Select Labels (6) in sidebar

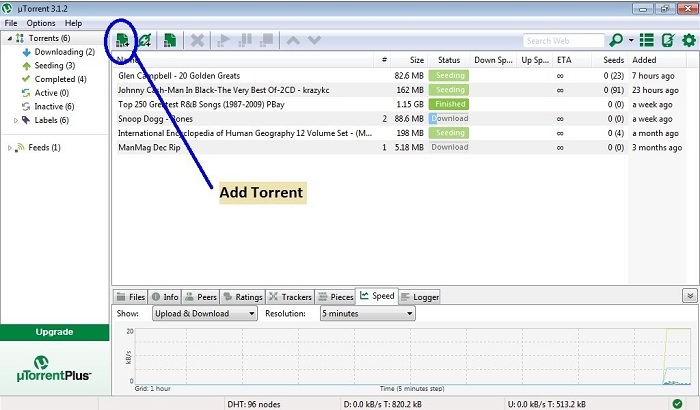[51, 120]
